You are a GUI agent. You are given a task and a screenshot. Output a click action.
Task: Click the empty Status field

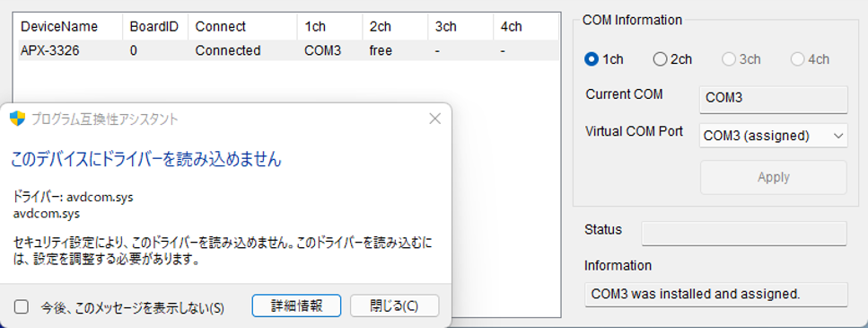pos(744,234)
